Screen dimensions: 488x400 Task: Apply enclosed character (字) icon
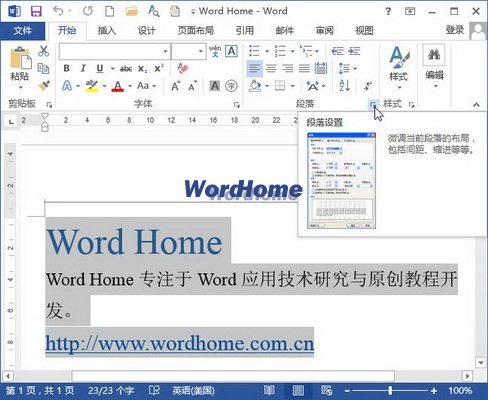[231, 86]
